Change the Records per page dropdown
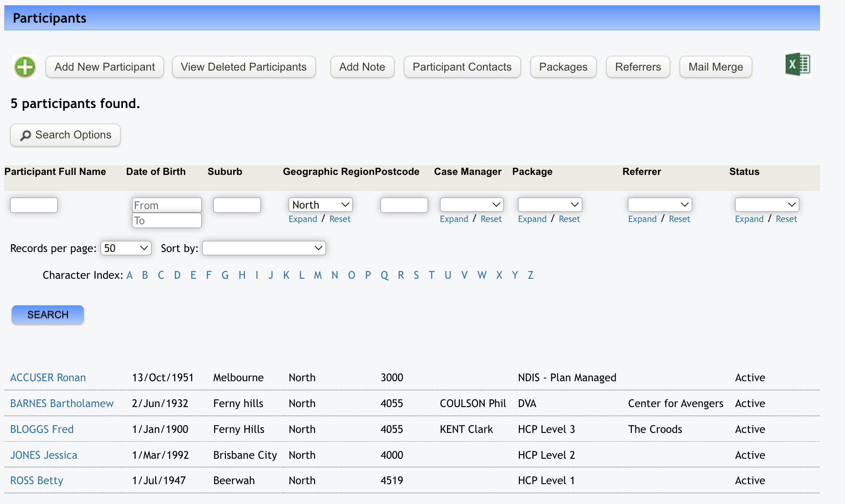Viewport: 845px width, 504px height. [x=126, y=248]
